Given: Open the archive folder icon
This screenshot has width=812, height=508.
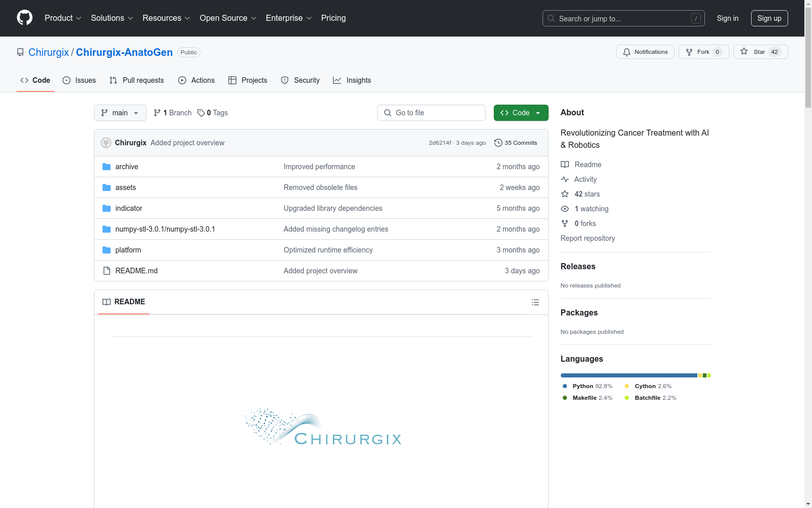Looking at the screenshot, I should click(107, 167).
